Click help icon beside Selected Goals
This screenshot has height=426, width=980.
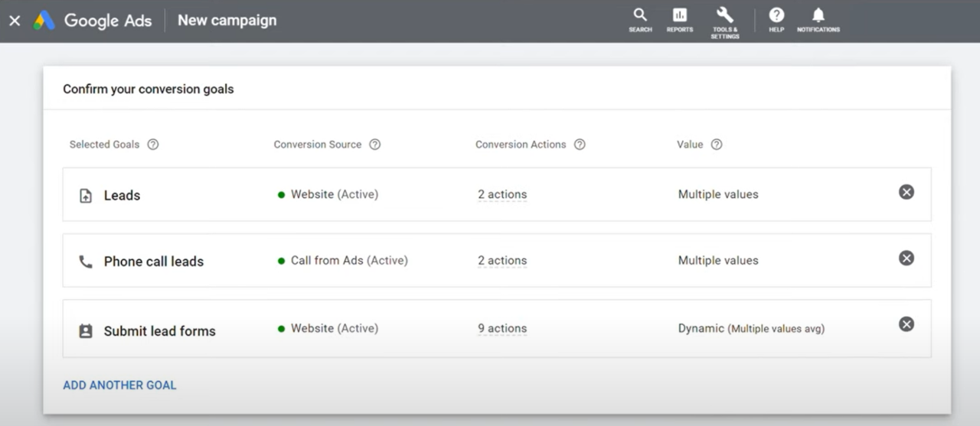[x=153, y=145]
